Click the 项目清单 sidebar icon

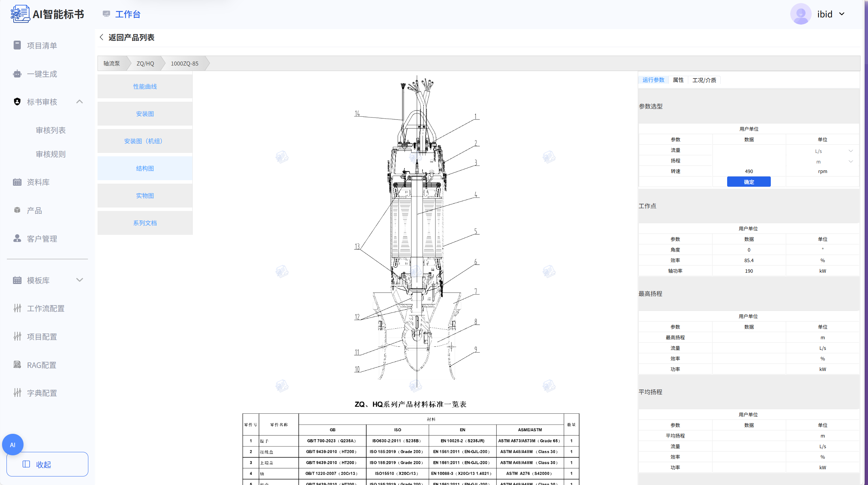17,45
